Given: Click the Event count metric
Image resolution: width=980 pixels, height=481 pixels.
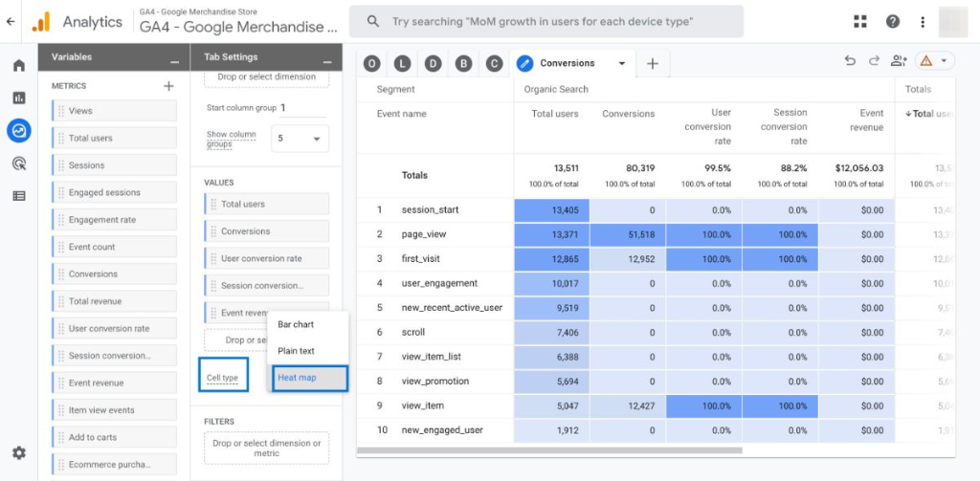Looking at the screenshot, I should click(x=115, y=247).
